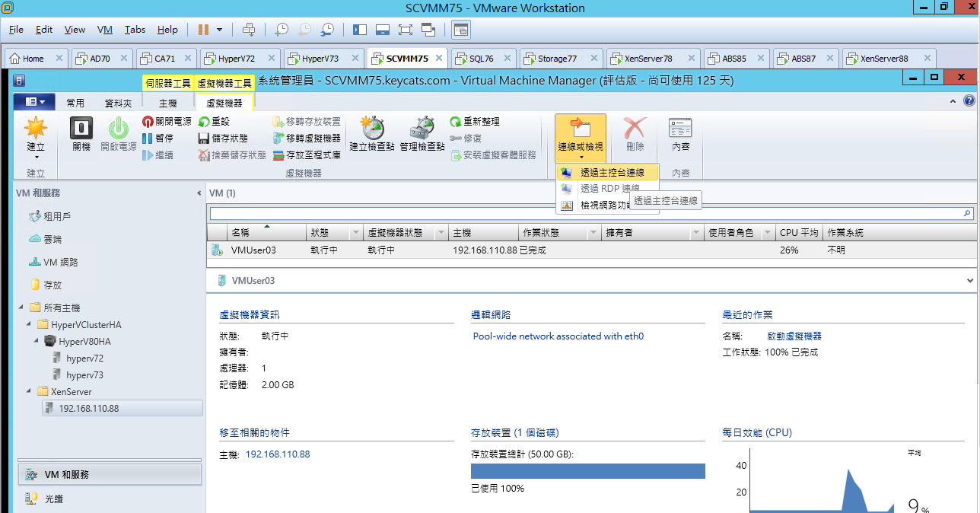Collapse the VMUser03 details pane chevron
Viewport: 980px width, 513px height.
[969, 281]
